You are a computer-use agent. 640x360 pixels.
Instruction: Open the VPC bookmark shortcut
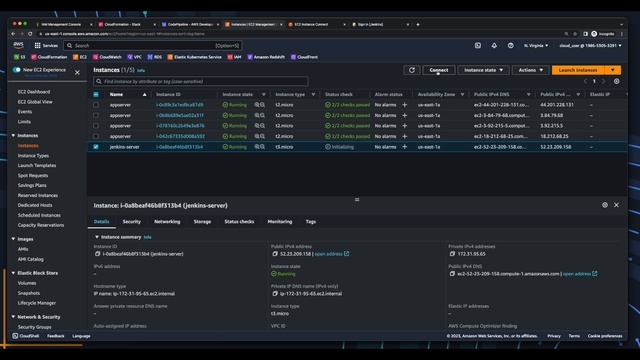[x=134, y=57]
